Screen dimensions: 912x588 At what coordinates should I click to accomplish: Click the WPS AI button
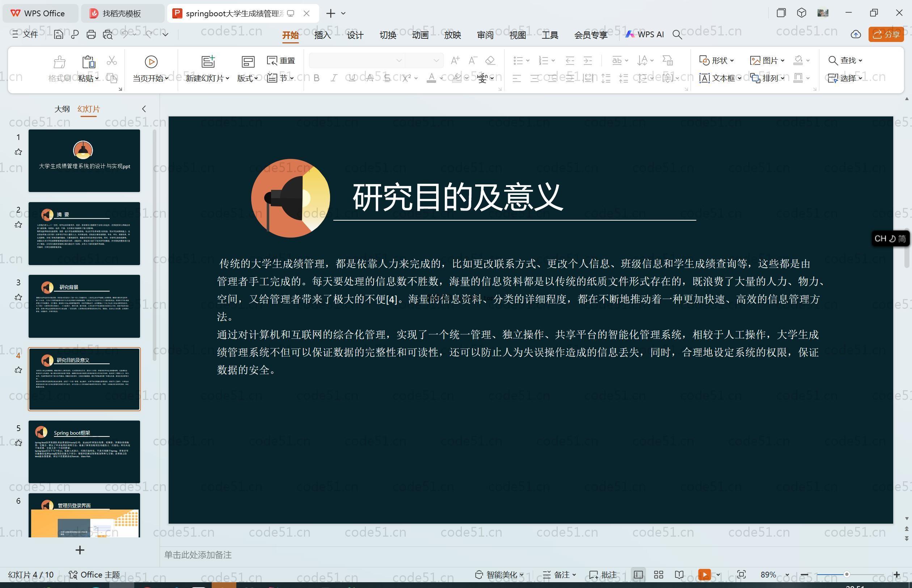(645, 34)
